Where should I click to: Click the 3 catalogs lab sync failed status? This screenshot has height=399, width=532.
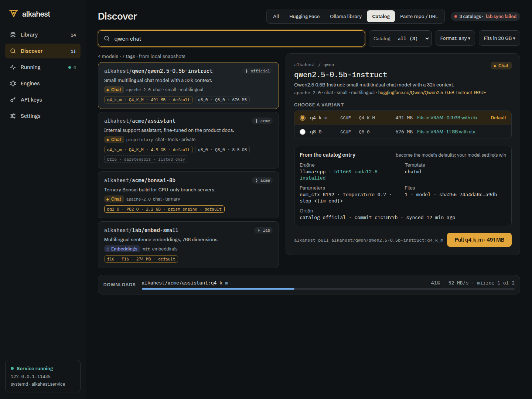(485, 17)
